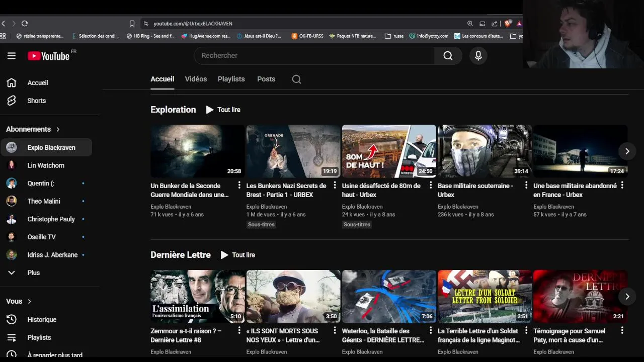Open options for Base militaire souterraine video

click(x=526, y=185)
